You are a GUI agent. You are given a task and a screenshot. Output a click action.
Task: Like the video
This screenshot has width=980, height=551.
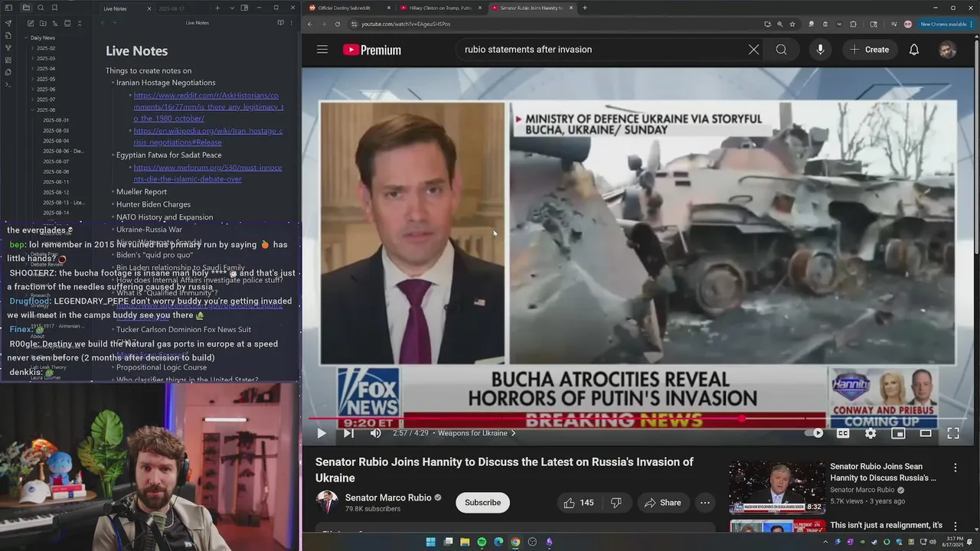pos(578,503)
